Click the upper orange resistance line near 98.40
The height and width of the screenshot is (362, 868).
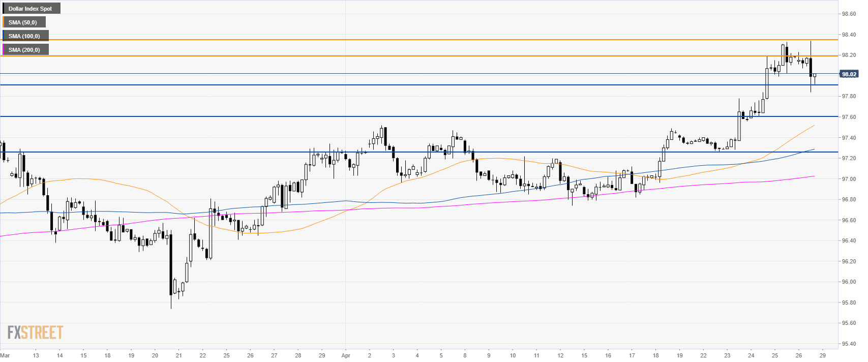click(x=407, y=39)
